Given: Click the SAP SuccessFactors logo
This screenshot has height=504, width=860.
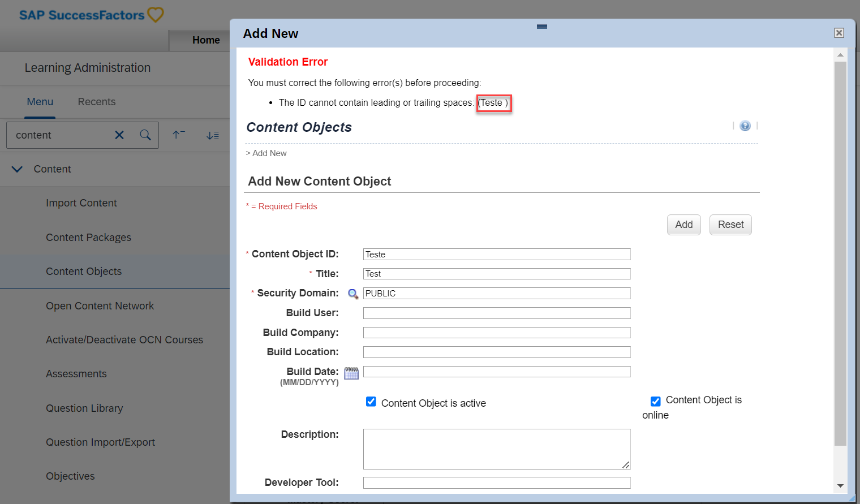Looking at the screenshot, I should point(91,15).
